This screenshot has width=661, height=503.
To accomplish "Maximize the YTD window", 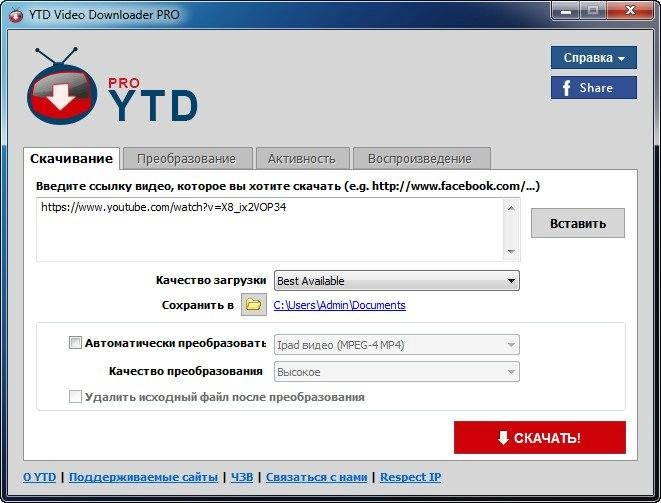I will 593,11.
